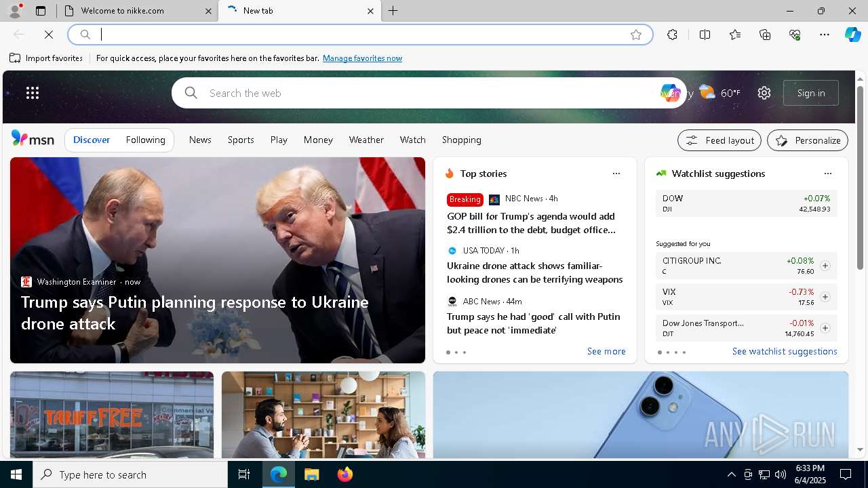
Task: Open the Weather section
Action: (x=366, y=140)
